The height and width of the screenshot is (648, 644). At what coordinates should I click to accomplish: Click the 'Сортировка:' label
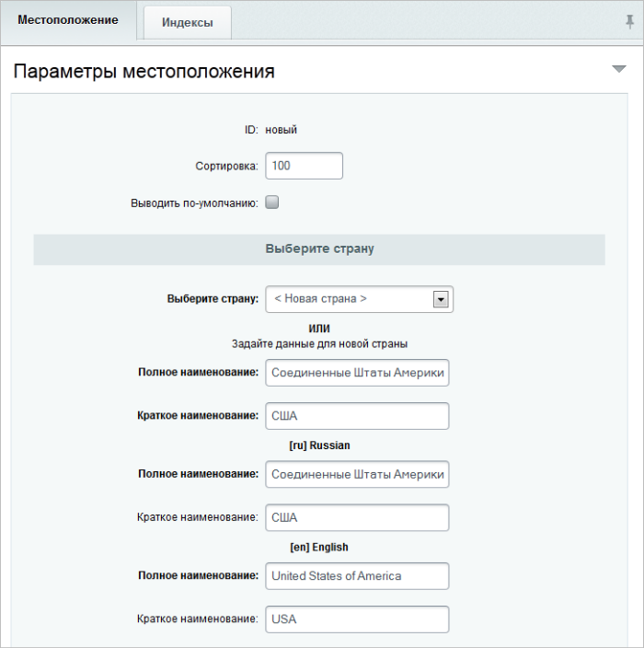[x=227, y=166]
